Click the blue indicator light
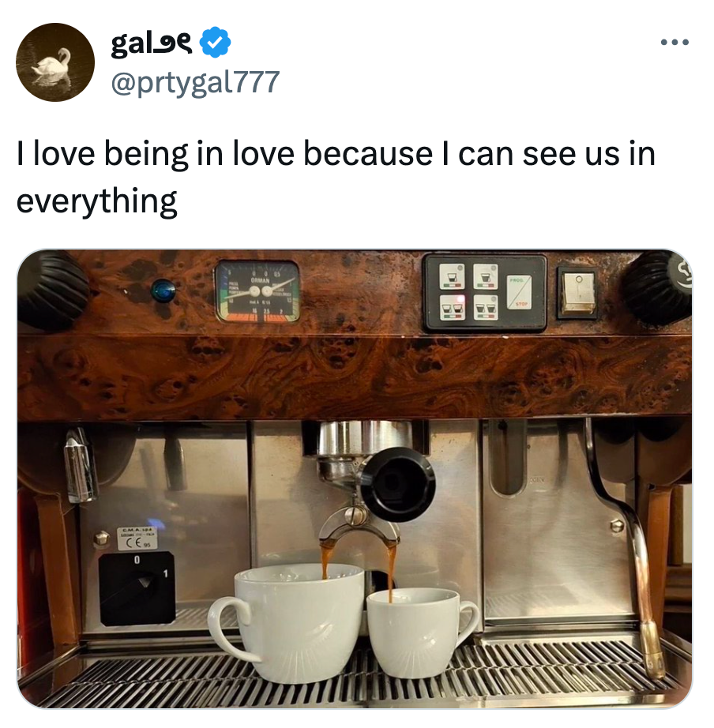This screenshot has height=728, width=714. click(163, 291)
